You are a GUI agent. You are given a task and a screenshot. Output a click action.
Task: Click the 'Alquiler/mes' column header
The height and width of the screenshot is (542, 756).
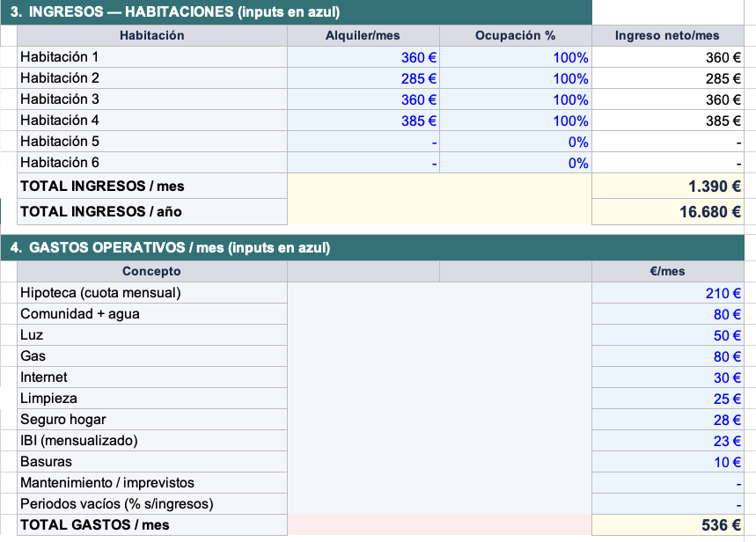tap(363, 36)
